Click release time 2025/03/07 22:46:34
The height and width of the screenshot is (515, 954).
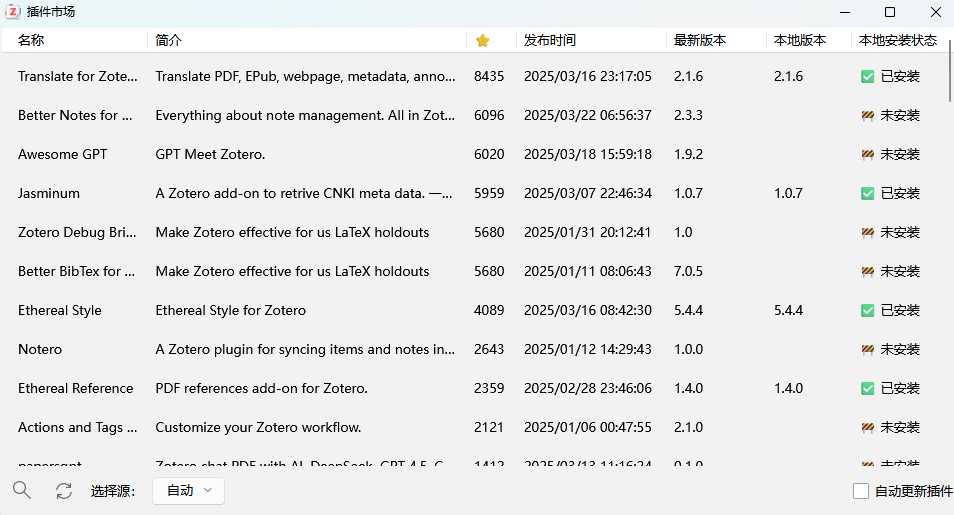pyautogui.click(x=588, y=193)
